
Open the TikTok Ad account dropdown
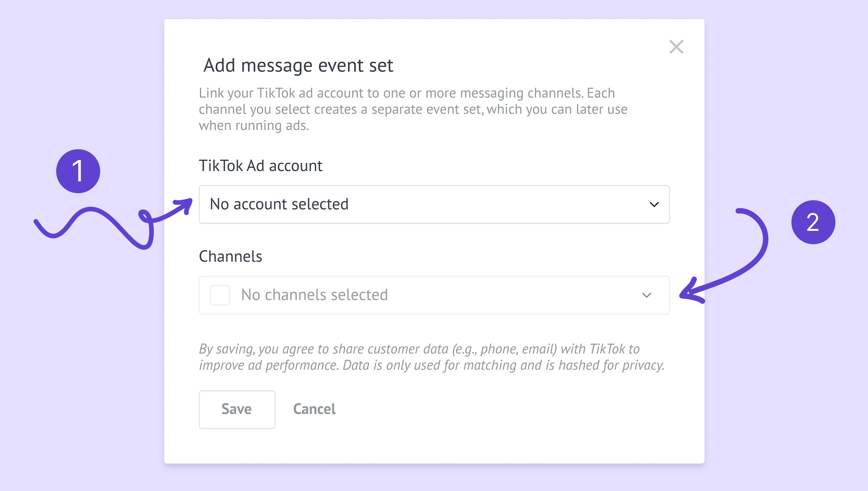click(434, 204)
